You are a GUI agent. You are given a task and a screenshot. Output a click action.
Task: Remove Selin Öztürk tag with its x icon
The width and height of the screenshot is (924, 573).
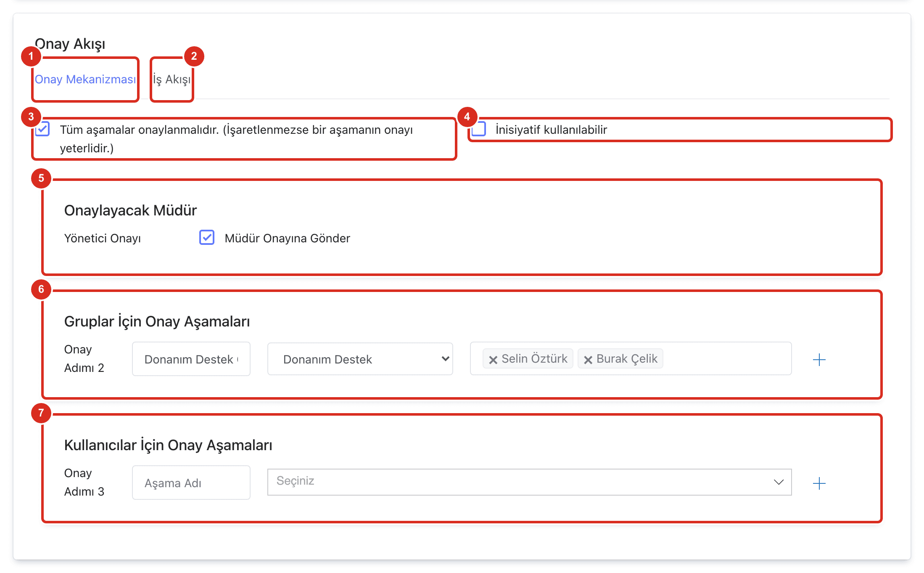click(493, 359)
